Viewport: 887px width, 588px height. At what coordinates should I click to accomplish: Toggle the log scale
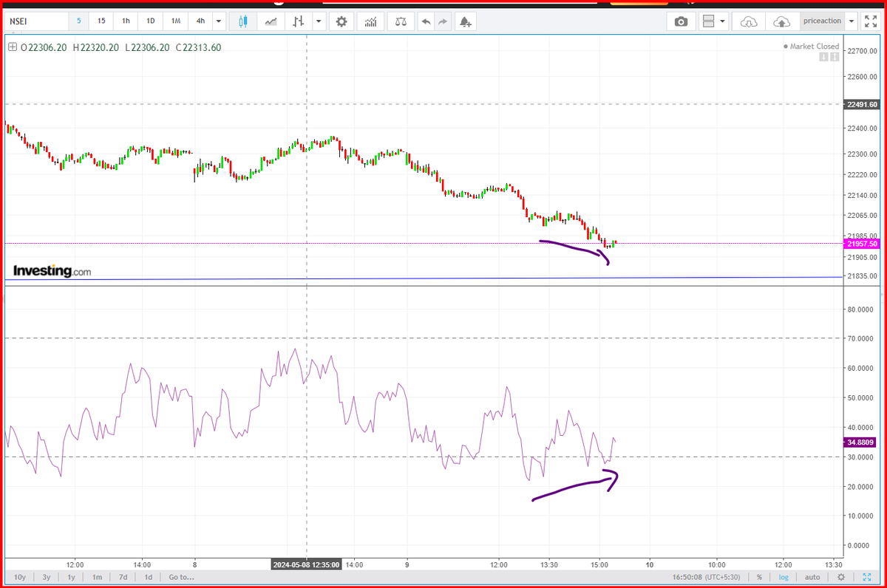point(784,577)
